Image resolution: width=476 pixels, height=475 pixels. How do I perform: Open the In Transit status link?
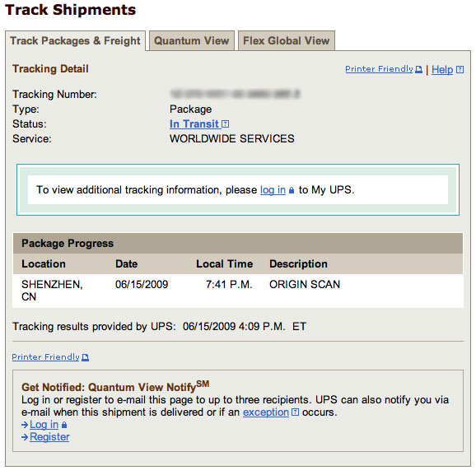194,123
